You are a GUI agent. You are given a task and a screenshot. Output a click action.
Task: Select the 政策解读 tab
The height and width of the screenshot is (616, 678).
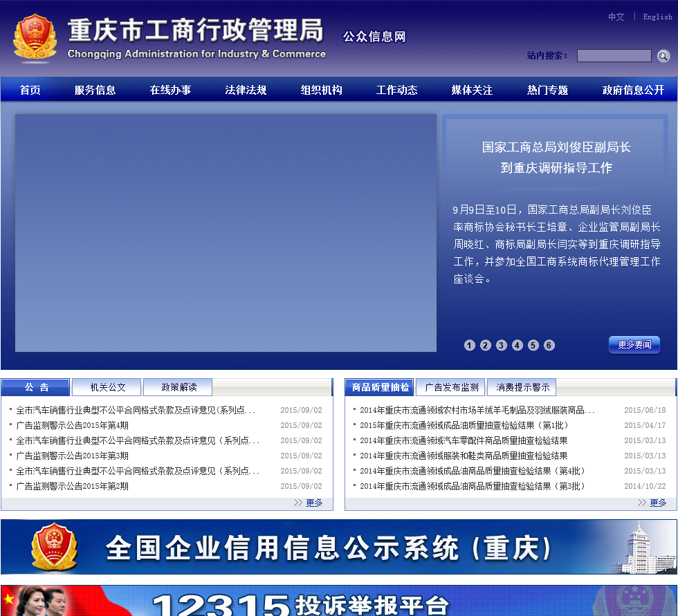tap(178, 387)
